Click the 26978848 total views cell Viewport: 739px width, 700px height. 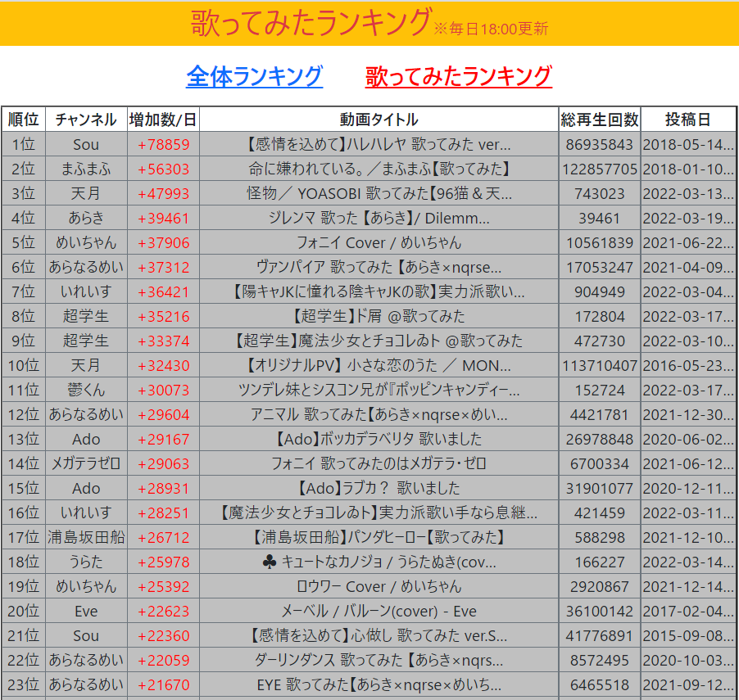pyautogui.click(x=600, y=439)
